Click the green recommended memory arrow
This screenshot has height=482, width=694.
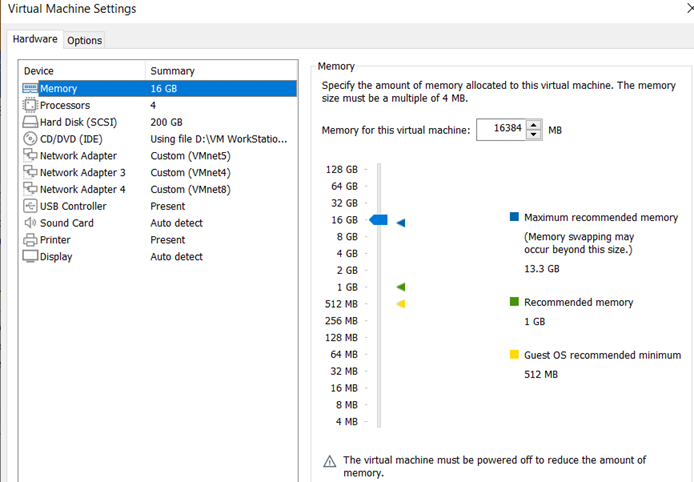[x=401, y=287]
